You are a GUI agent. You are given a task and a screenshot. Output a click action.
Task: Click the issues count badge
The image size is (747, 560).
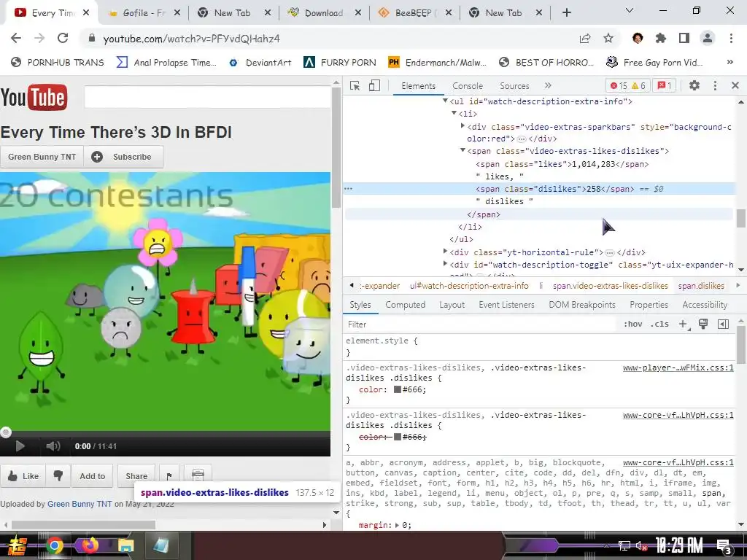[x=664, y=86]
